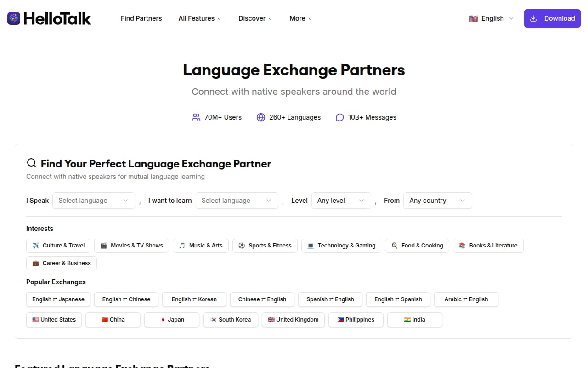Expand the All Features menu
This screenshot has width=588, height=368.
[x=200, y=18]
